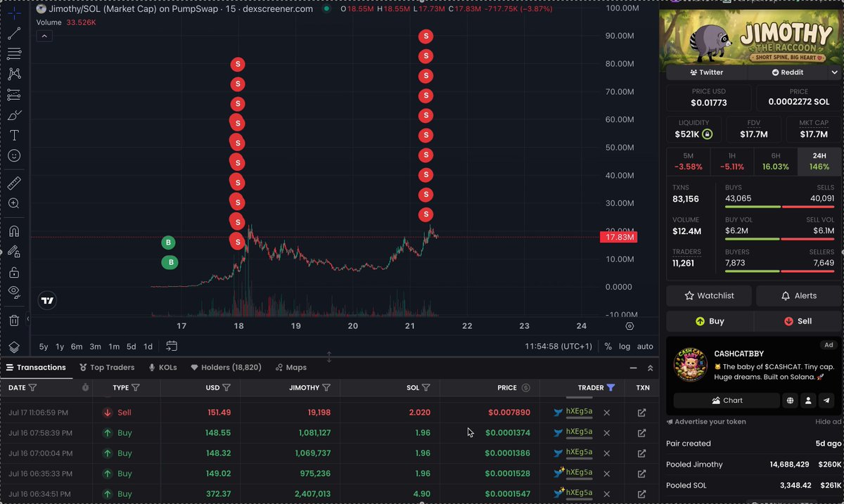This screenshot has width=844, height=504.
Task: Remove trader filter on Sell row
Action: pos(607,413)
